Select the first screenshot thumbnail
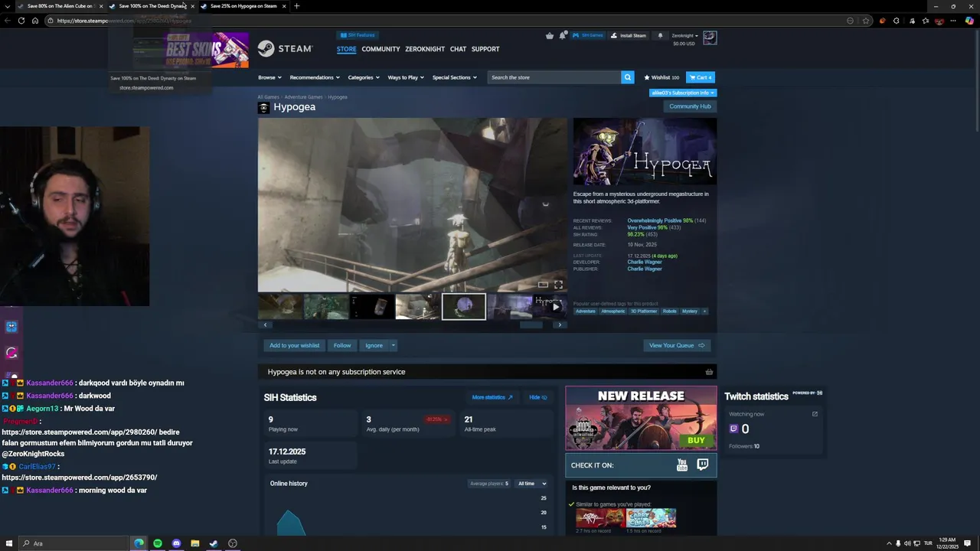Screen dimensions: 980x551 click(x=280, y=306)
